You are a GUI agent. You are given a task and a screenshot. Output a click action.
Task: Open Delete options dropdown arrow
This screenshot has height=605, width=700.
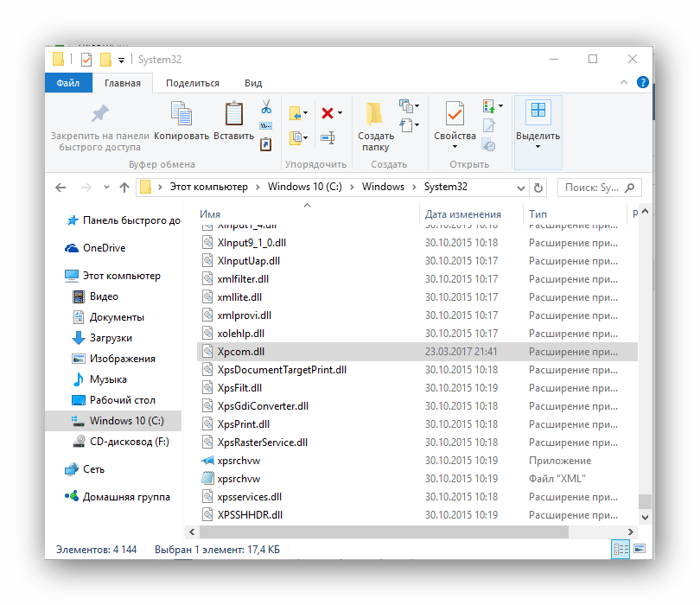[340, 113]
